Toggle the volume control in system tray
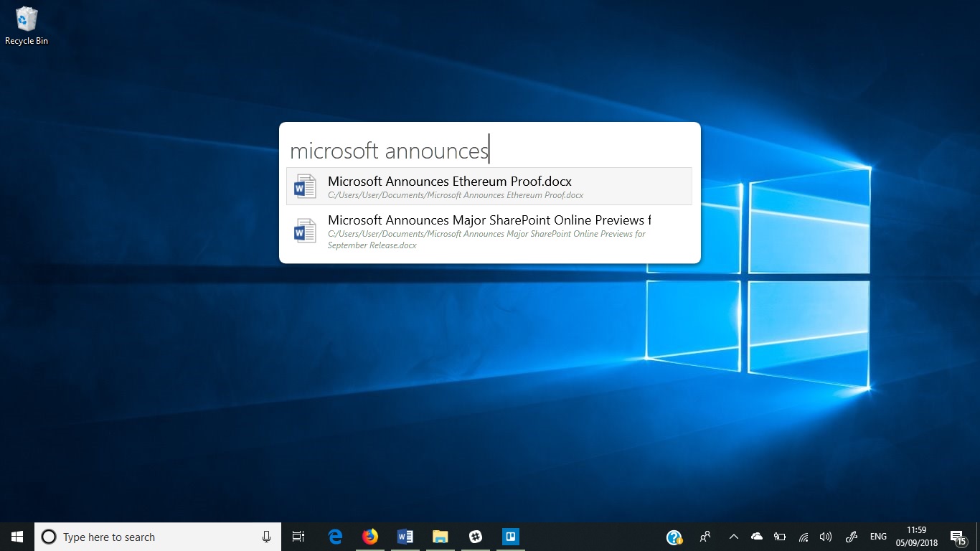Viewport: 980px width, 551px height. tap(826, 536)
